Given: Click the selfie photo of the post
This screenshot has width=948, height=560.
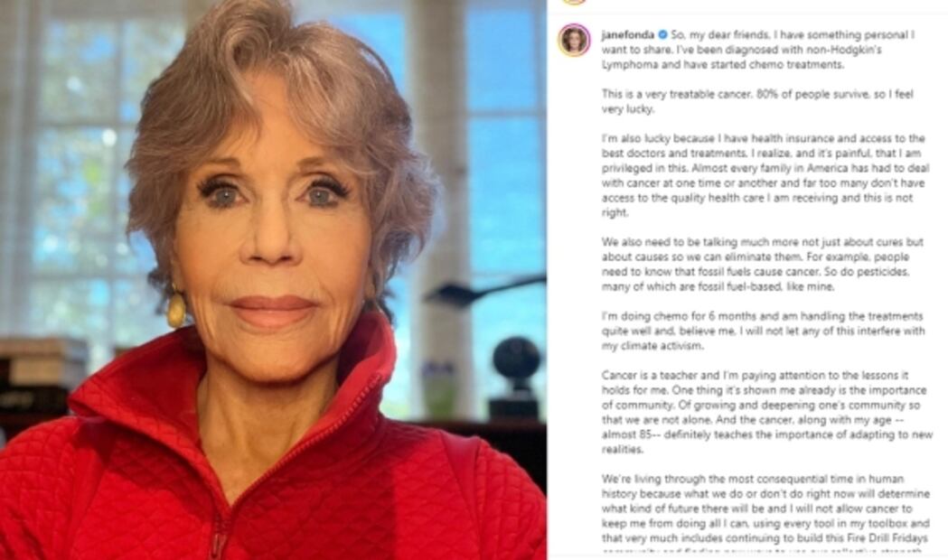Looking at the screenshot, I should 273,280.
